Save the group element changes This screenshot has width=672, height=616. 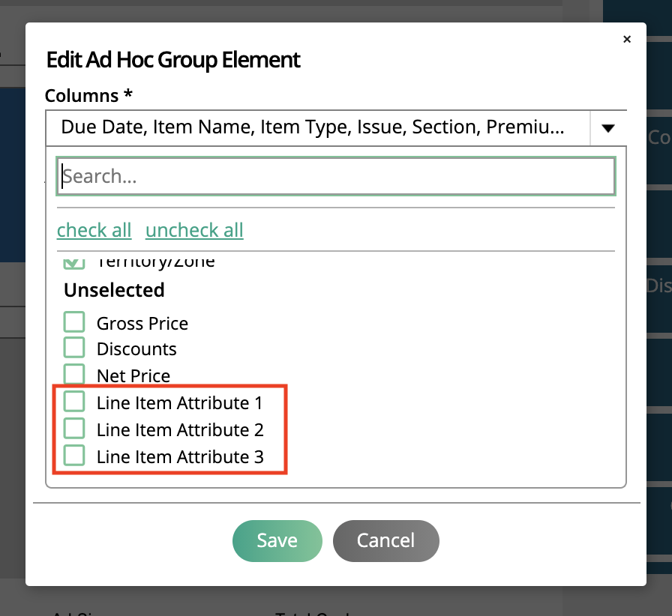tap(277, 540)
